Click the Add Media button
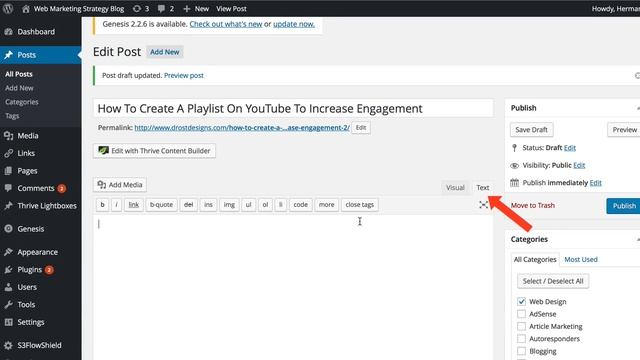The height and width of the screenshot is (360, 640). pos(120,185)
